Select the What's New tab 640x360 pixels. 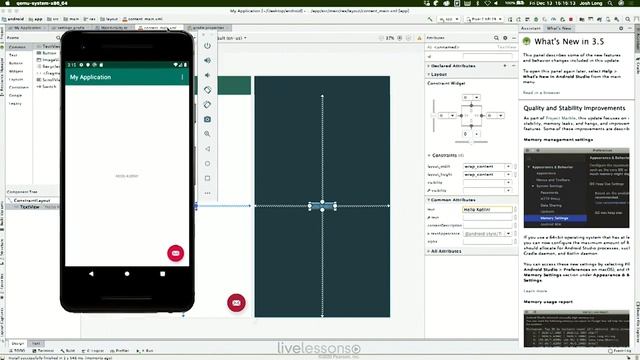559,28
